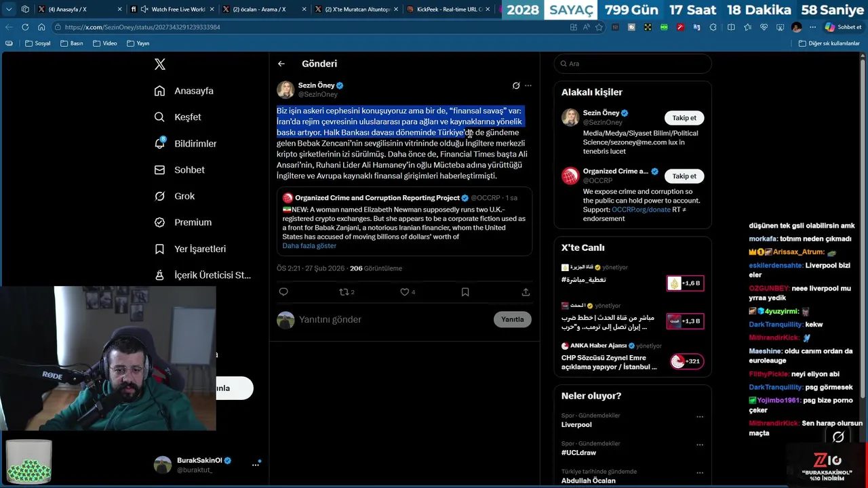Click 206 Görüntüleme view count
Screen dimensions: 868x488
point(376,268)
